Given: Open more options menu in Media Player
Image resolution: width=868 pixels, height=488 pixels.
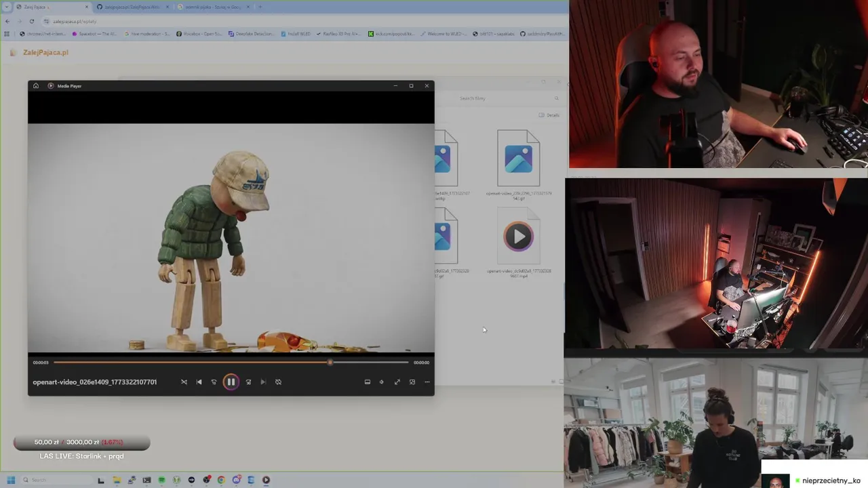Looking at the screenshot, I should click(427, 382).
